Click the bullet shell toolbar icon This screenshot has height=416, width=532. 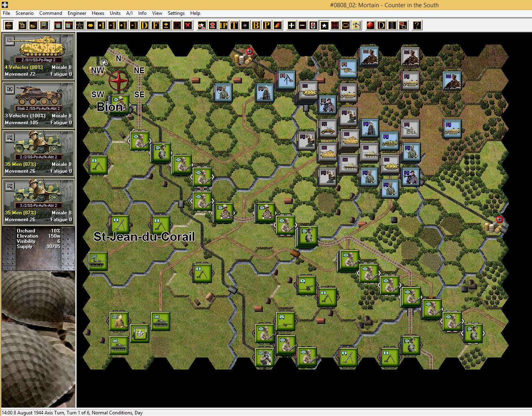click(392, 26)
